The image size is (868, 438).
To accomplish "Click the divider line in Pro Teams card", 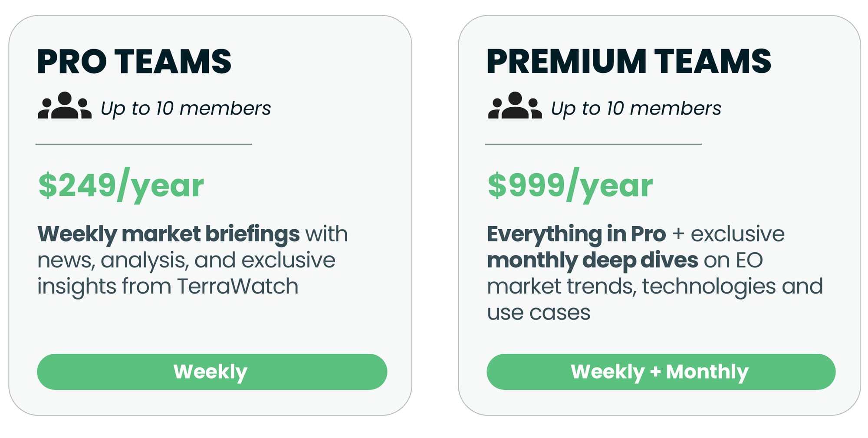I will click(x=144, y=144).
